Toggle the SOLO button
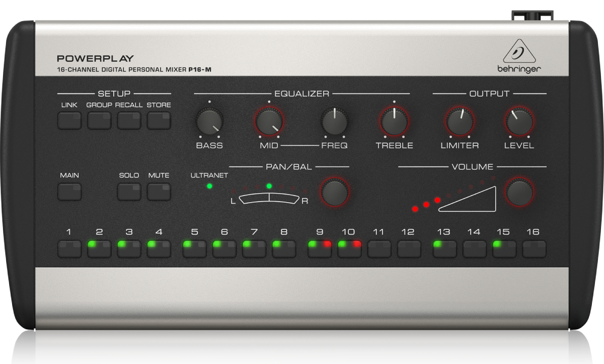Screen dimensions: 604x364 (129, 192)
